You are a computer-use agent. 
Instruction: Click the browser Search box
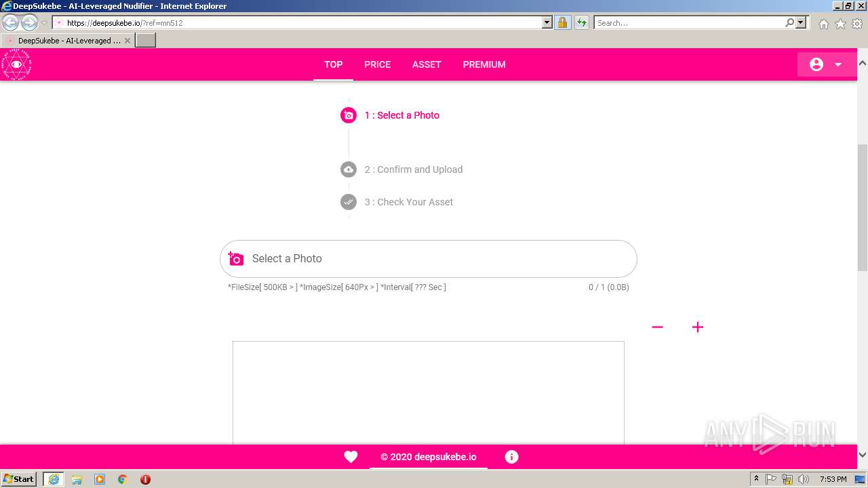(x=688, y=22)
